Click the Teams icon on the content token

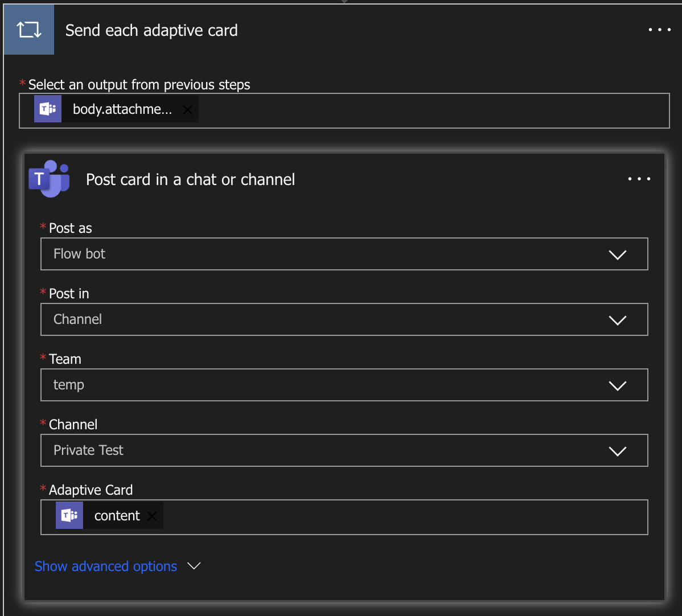tap(69, 516)
